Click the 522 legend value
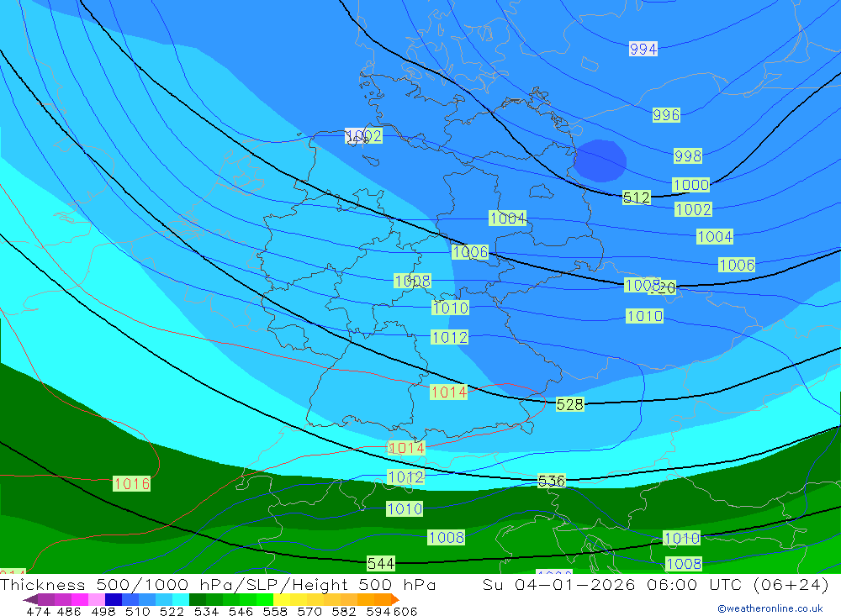The width and height of the screenshot is (841, 616). click(x=171, y=611)
